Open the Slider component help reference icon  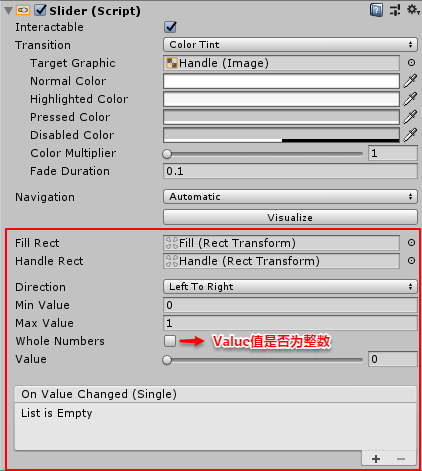pyautogui.click(x=376, y=10)
